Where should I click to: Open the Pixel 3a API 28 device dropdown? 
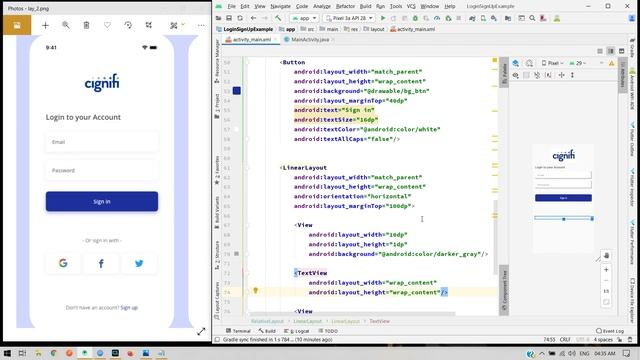click(x=349, y=18)
